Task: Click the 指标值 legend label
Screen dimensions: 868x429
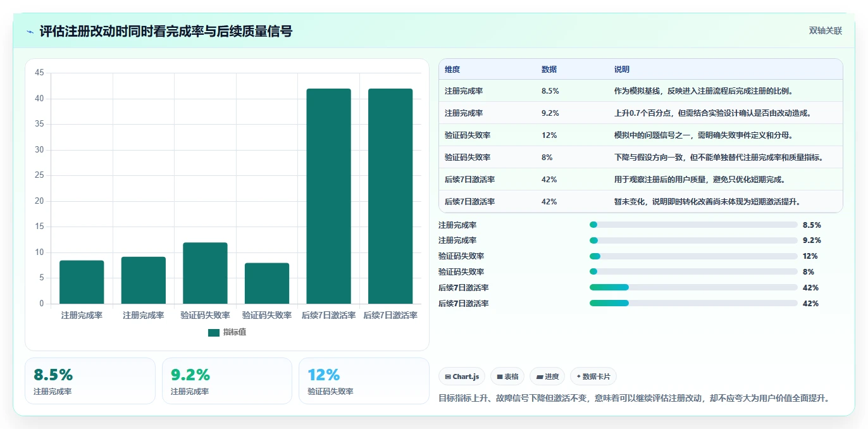Action: click(235, 332)
